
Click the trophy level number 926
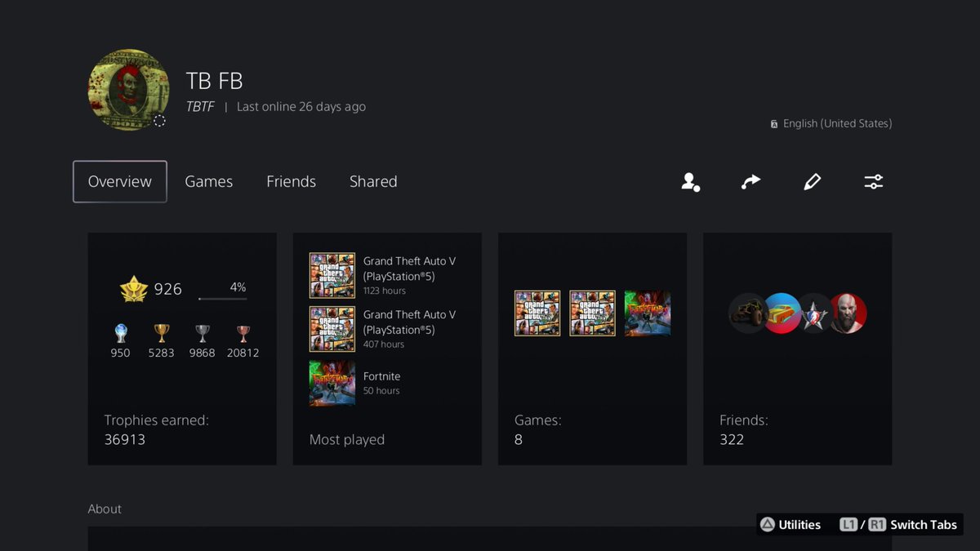(x=167, y=289)
